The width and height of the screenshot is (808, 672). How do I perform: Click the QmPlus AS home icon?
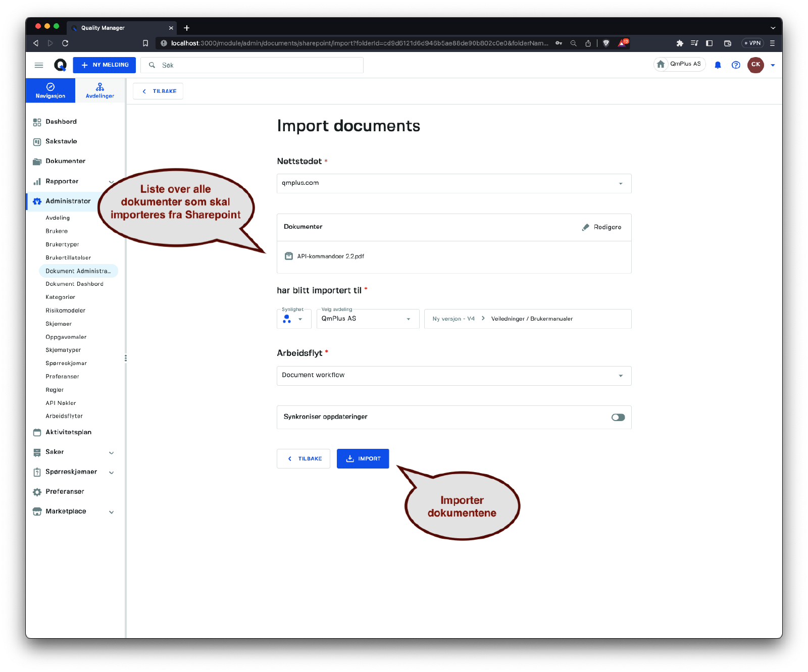pos(661,64)
